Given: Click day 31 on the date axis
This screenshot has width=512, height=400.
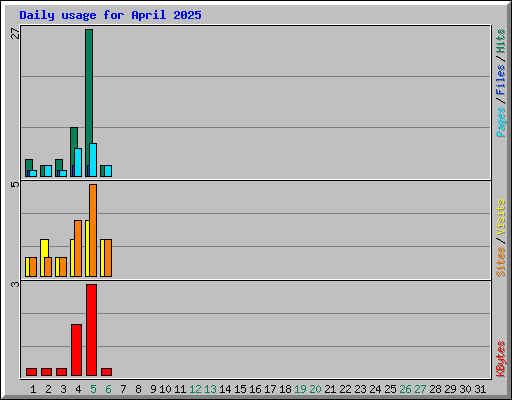Looking at the screenshot, I should (x=480, y=389).
